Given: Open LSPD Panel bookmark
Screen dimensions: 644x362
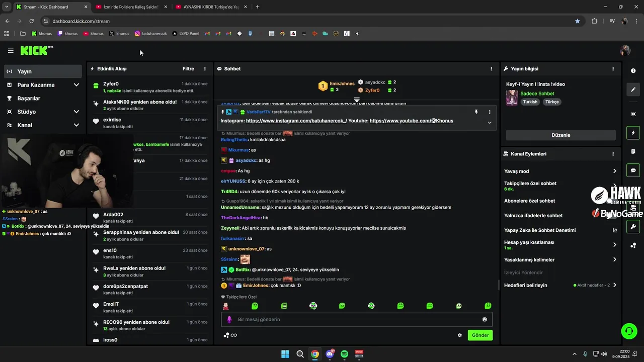Looking at the screenshot, I should 186,34.
